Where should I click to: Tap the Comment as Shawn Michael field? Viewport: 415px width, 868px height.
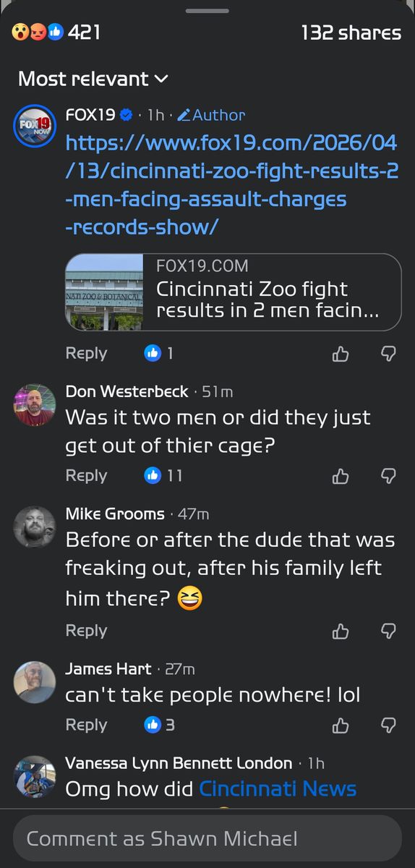click(x=208, y=839)
